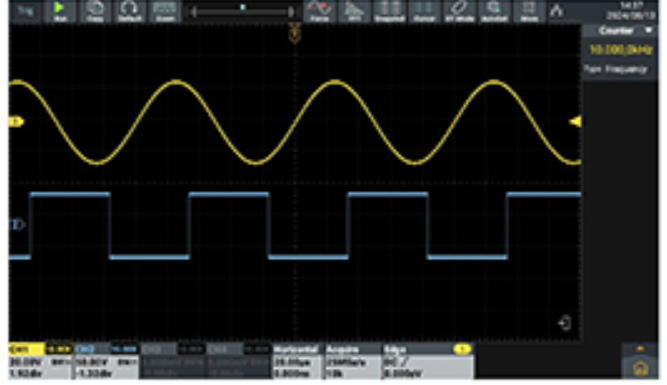This screenshot has height=385, width=667.
Task: Click the memory position slider bar
Action: [x=242, y=11]
